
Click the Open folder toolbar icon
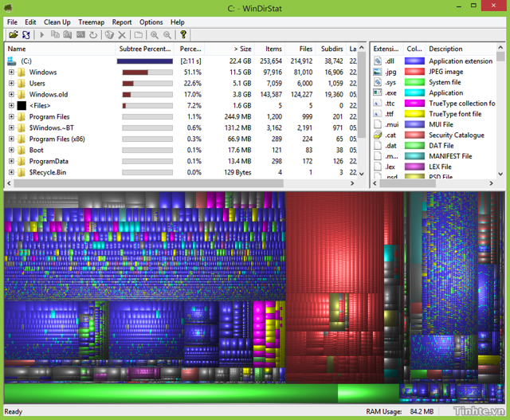pos(14,34)
